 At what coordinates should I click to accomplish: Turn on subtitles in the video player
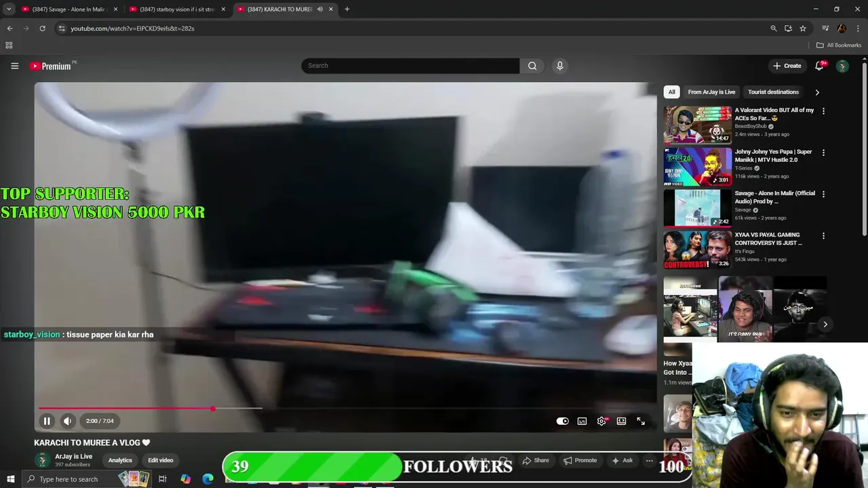[x=582, y=421]
